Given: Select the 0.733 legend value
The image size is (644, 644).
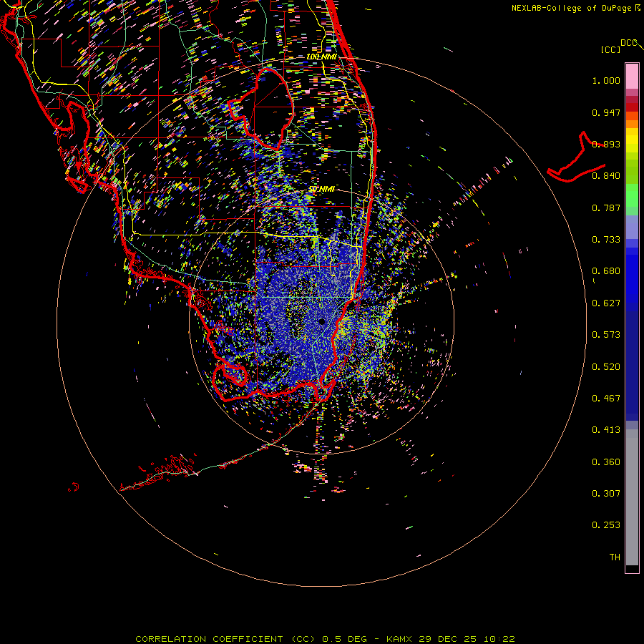Looking at the screenshot, I should click(606, 240).
